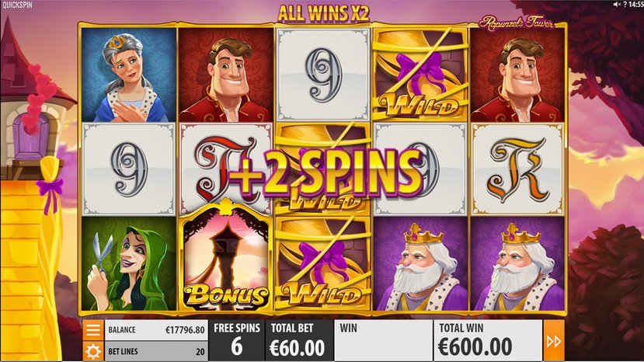
Task: Open the help question mark
Action: coord(625,4)
